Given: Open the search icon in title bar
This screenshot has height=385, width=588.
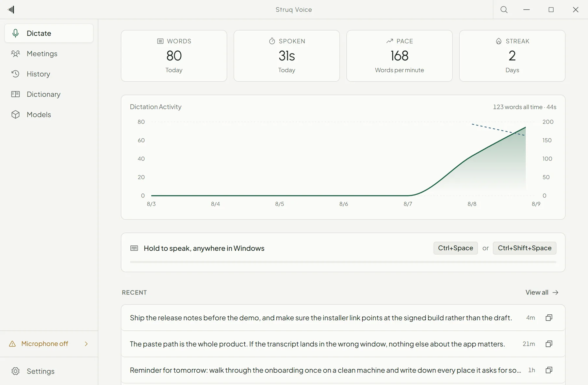Looking at the screenshot, I should [x=504, y=9].
